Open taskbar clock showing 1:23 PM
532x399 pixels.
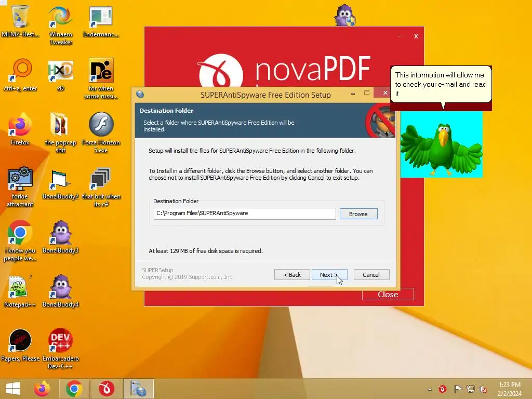[x=509, y=389]
